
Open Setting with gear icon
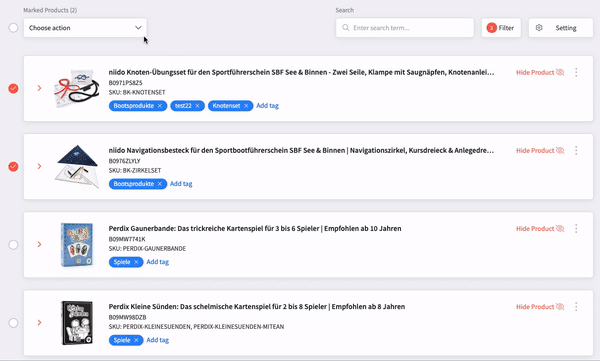click(561, 28)
